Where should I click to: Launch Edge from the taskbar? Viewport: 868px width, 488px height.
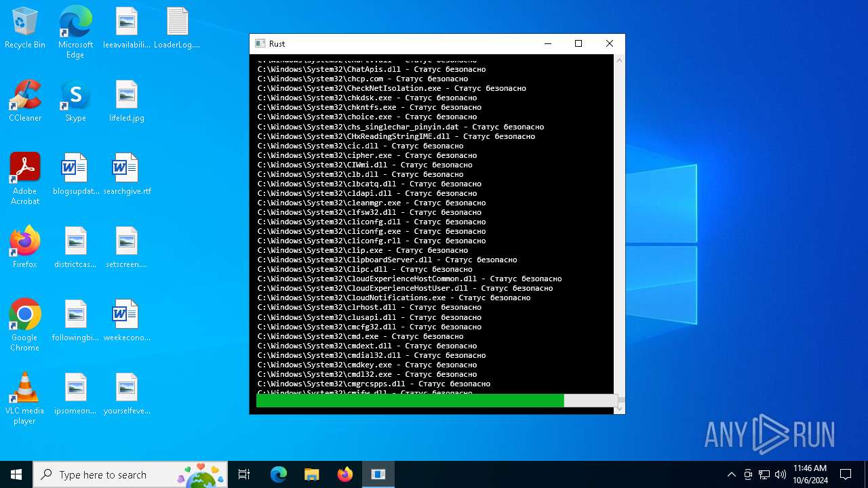point(279,474)
